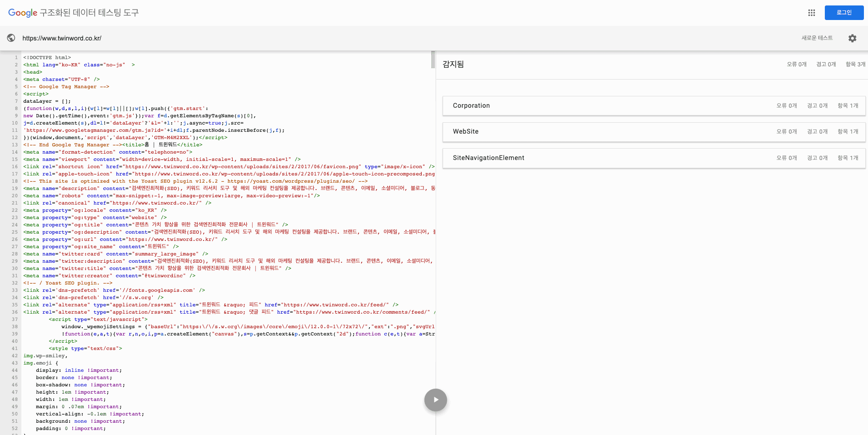Click the 구조화된 데이터 테스팅 도구 title

tap(89, 13)
